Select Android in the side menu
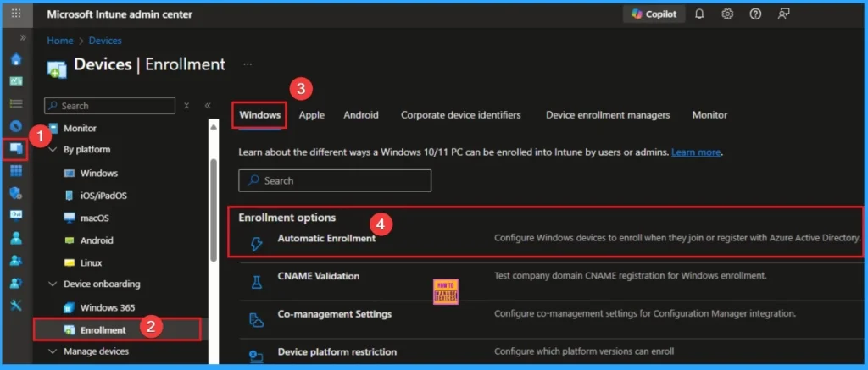Image resolution: width=868 pixels, height=370 pixels. [97, 240]
